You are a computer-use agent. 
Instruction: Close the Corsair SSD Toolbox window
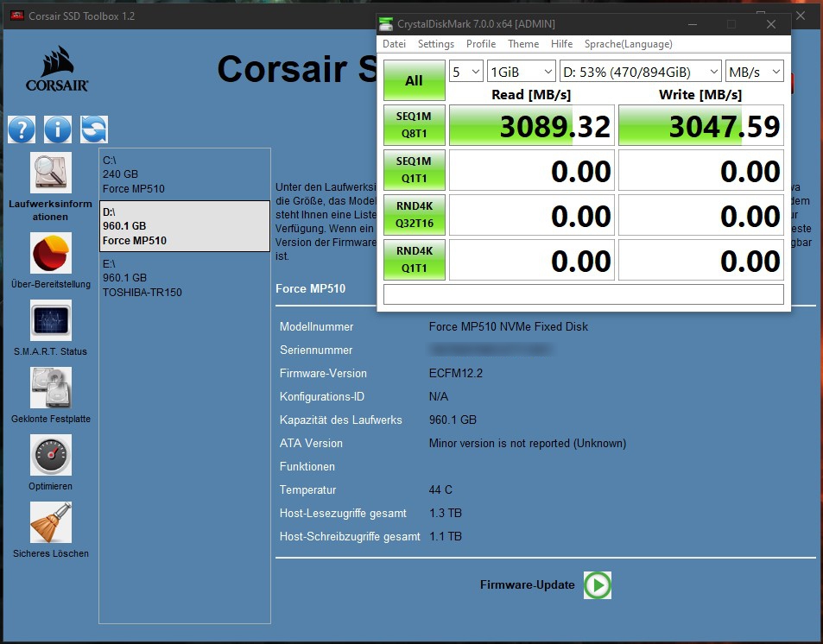pyautogui.click(x=801, y=16)
